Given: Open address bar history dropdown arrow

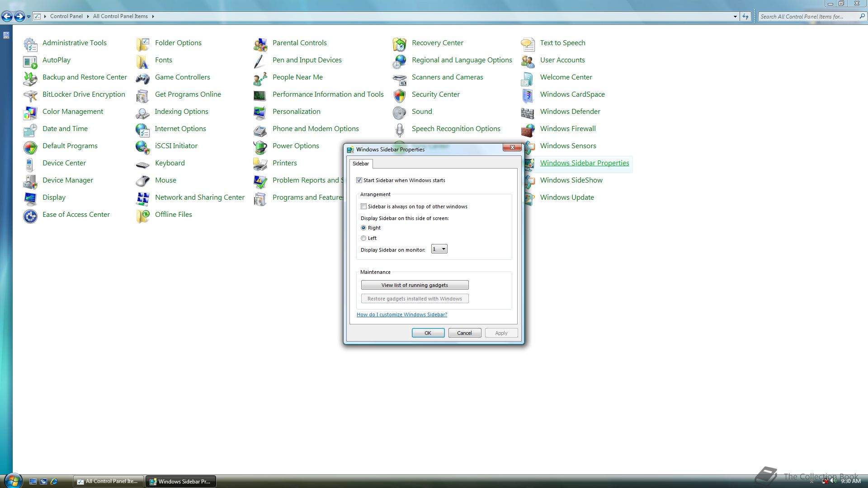Looking at the screenshot, I should [x=735, y=16].
